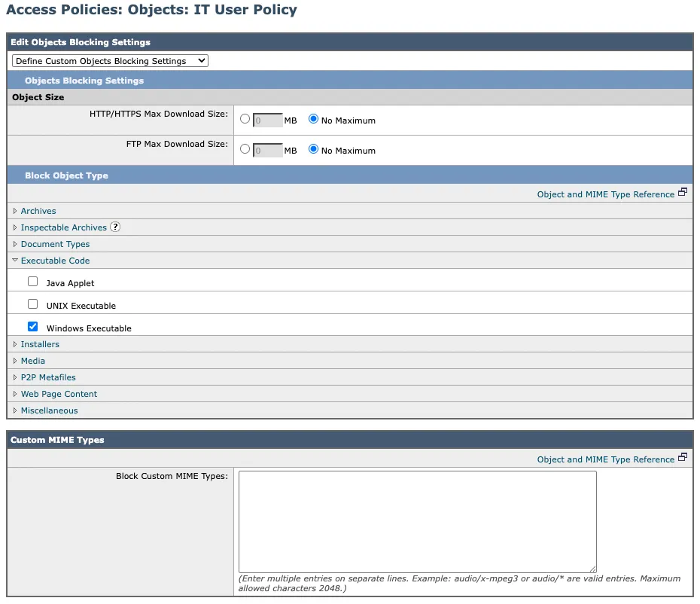Expand the P2P Metafiles section

point(48,377)
